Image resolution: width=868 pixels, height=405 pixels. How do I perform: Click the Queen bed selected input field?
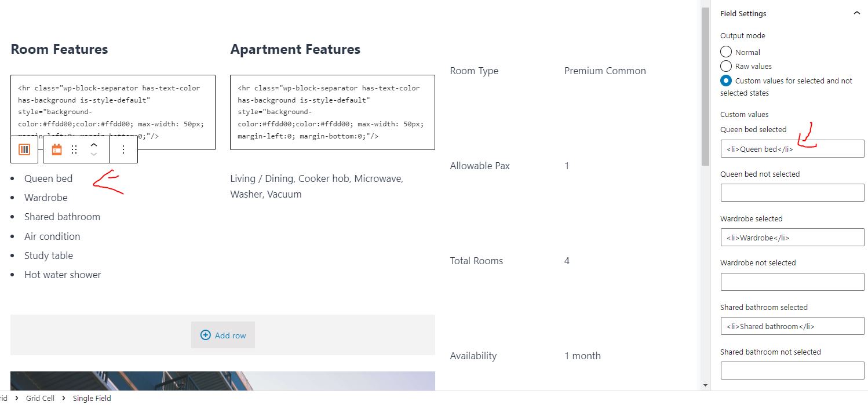pos(792,148)
